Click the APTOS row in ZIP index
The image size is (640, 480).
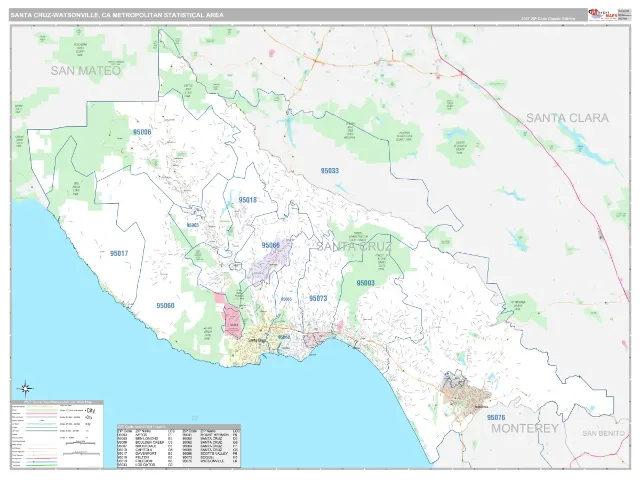pyautogui.click(x=144, y=435)
